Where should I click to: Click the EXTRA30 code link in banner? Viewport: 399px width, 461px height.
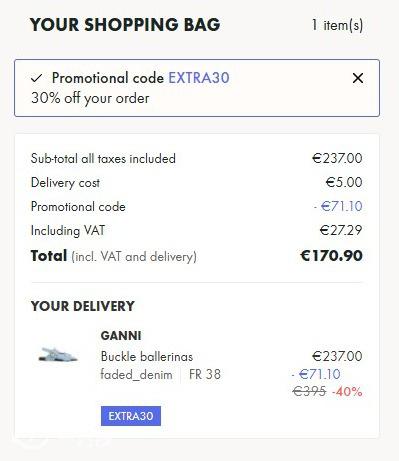pyautogui.click(x=199, y=78)
